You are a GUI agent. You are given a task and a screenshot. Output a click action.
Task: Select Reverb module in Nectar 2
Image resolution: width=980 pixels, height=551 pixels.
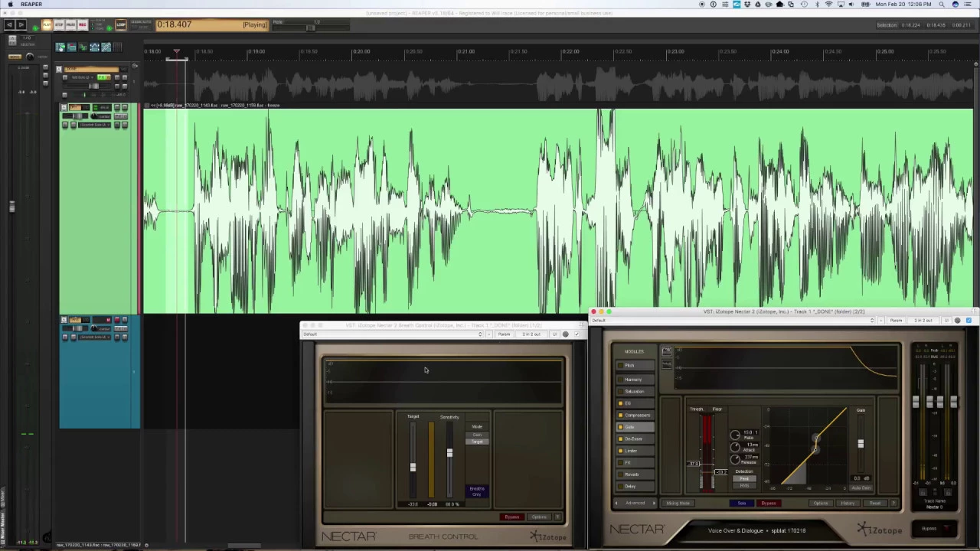pyautogui.click(x=635, y=474)
